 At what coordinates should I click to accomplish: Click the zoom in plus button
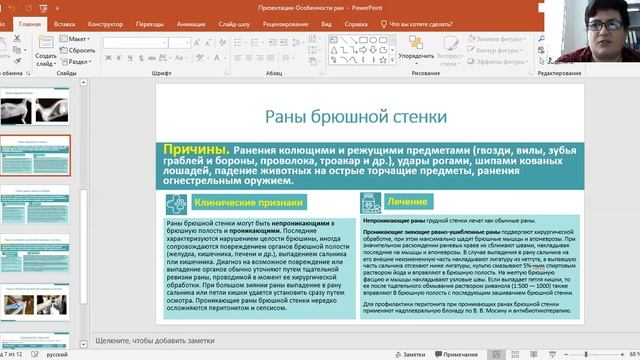click(622, 354)
